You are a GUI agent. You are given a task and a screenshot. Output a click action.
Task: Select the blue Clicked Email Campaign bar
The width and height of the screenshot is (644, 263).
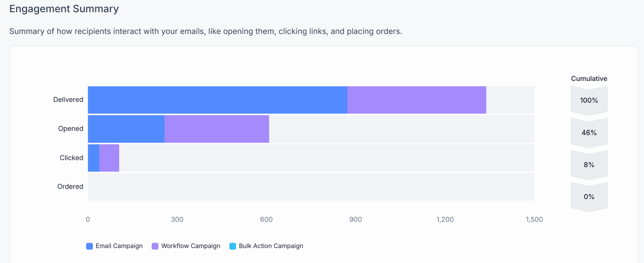pyautogui.click(x=94, y=158)
